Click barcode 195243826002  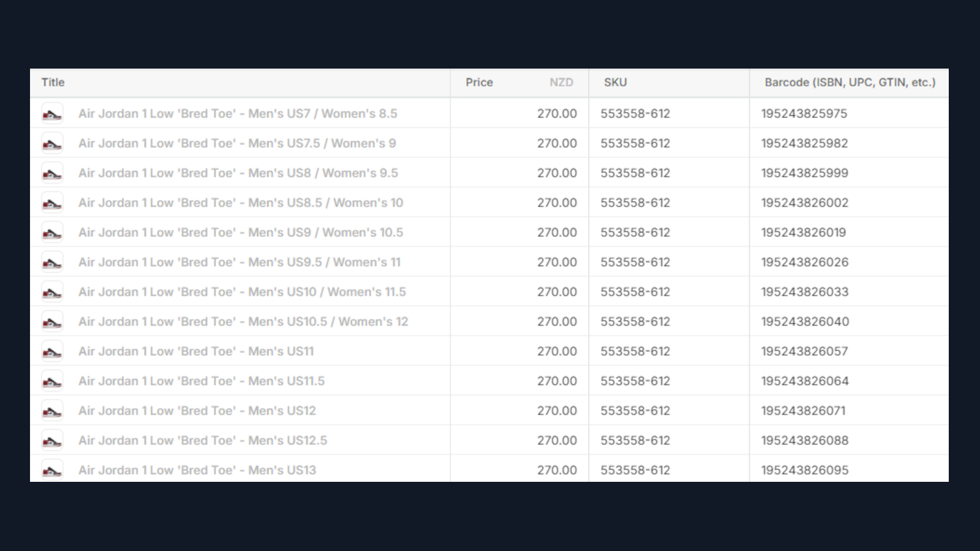point(805,203)
